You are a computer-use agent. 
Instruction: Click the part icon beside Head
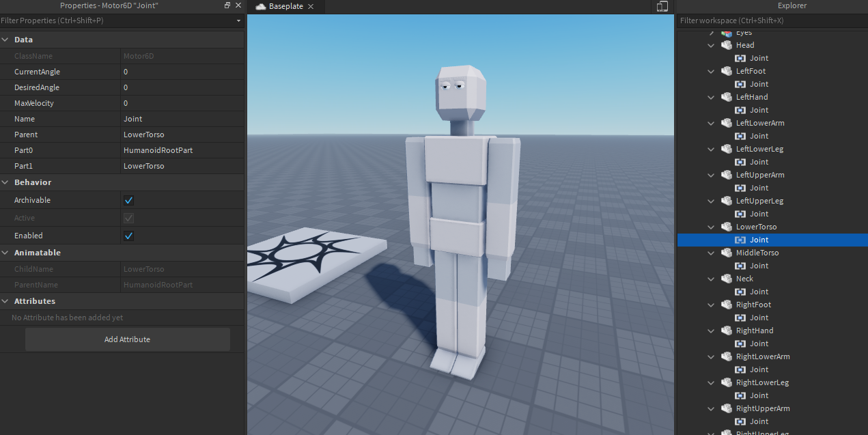pyautogui.click(x=726, y=45)
